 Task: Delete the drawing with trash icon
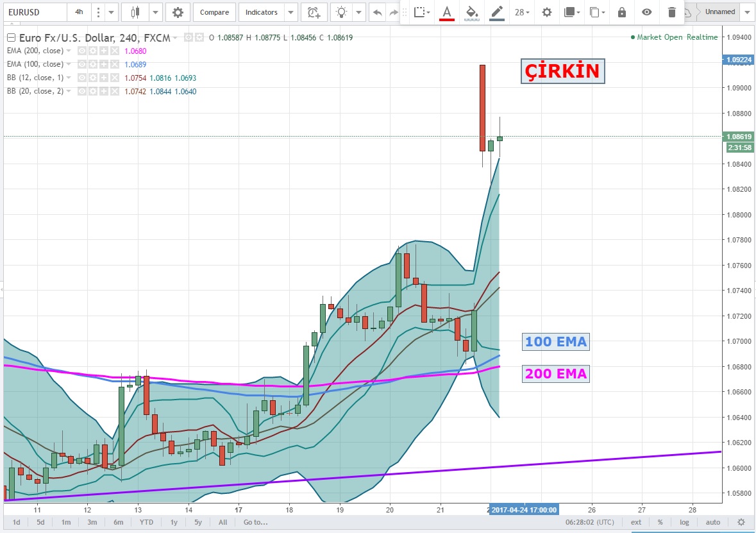(671, 12)
